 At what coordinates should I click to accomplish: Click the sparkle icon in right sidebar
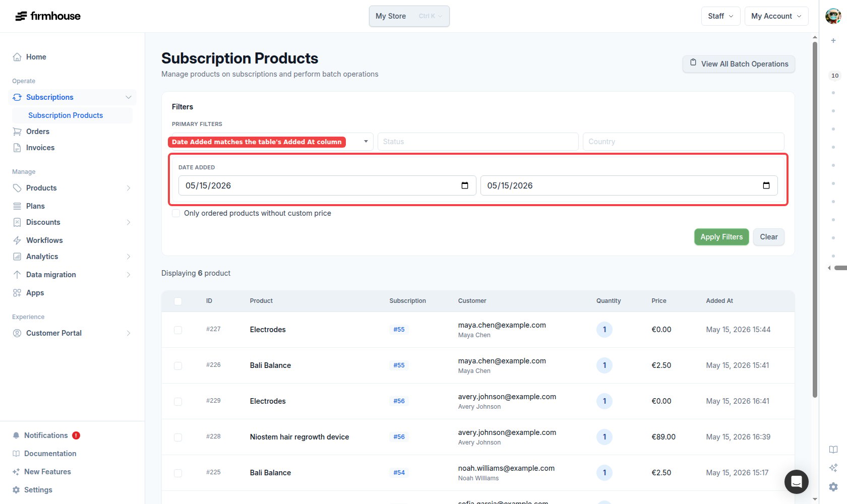[833, 468]
